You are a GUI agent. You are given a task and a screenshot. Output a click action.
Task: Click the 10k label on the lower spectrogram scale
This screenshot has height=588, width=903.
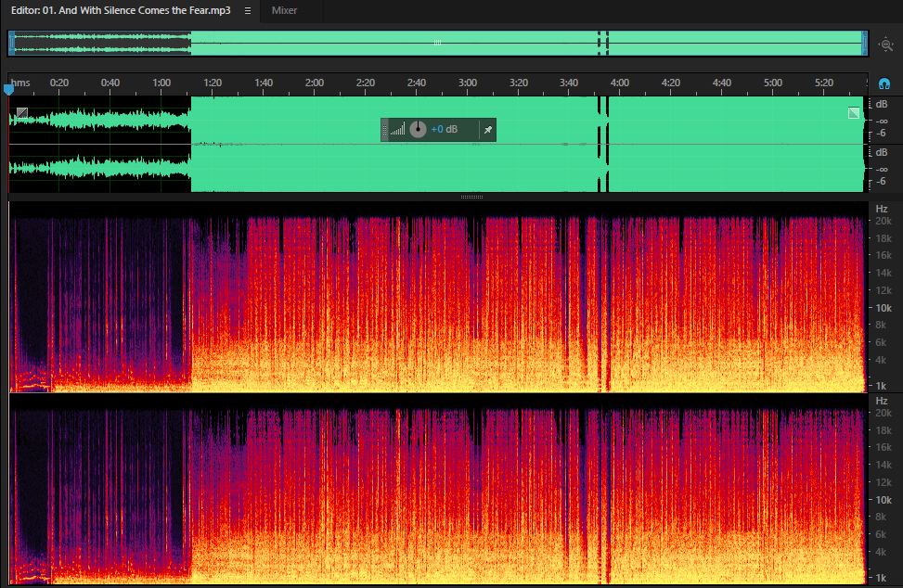(884, 501)
